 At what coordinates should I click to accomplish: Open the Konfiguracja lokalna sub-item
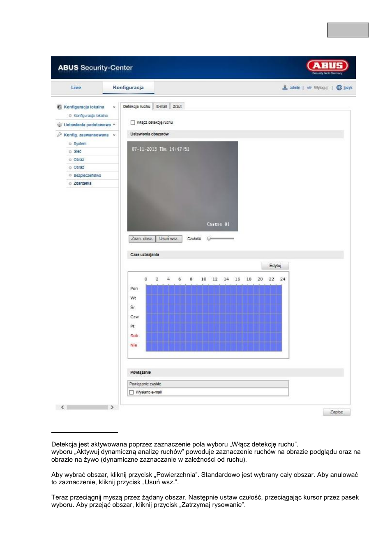(91, 116)
